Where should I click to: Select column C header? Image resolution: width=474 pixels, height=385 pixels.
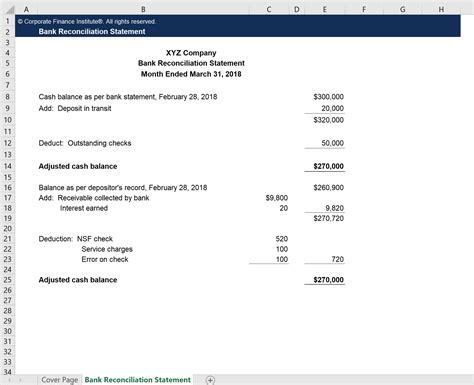tap(269, 9)
